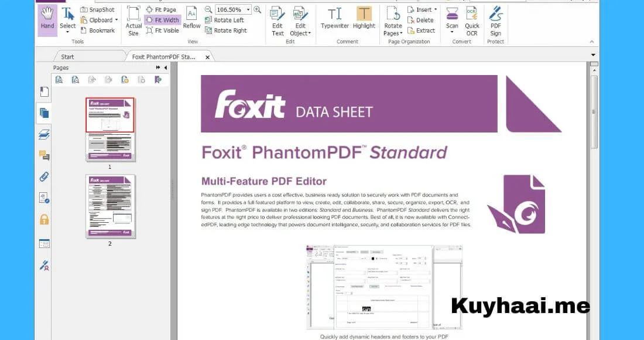Open the Bookmarks sidebar panel
The width and height of the screenshot is (644, 340).
pos(44,91)
